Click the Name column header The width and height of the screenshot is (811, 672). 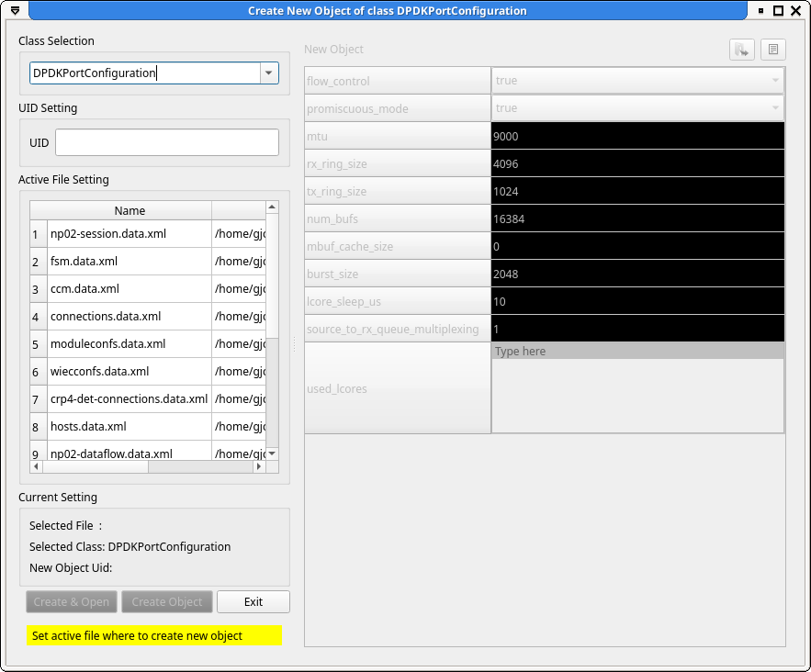(130, 210)
